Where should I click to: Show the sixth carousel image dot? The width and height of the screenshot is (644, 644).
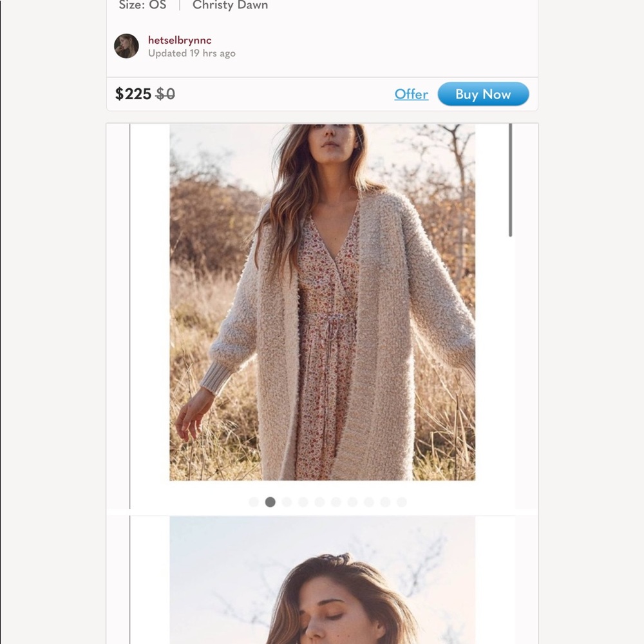coord(336,502)
